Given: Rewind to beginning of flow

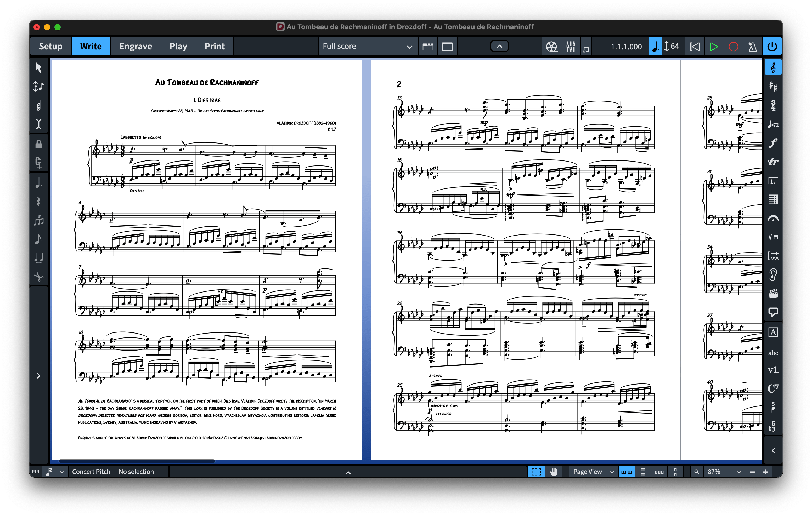Looking at the screenshot, I should click(x=694, y=47).
